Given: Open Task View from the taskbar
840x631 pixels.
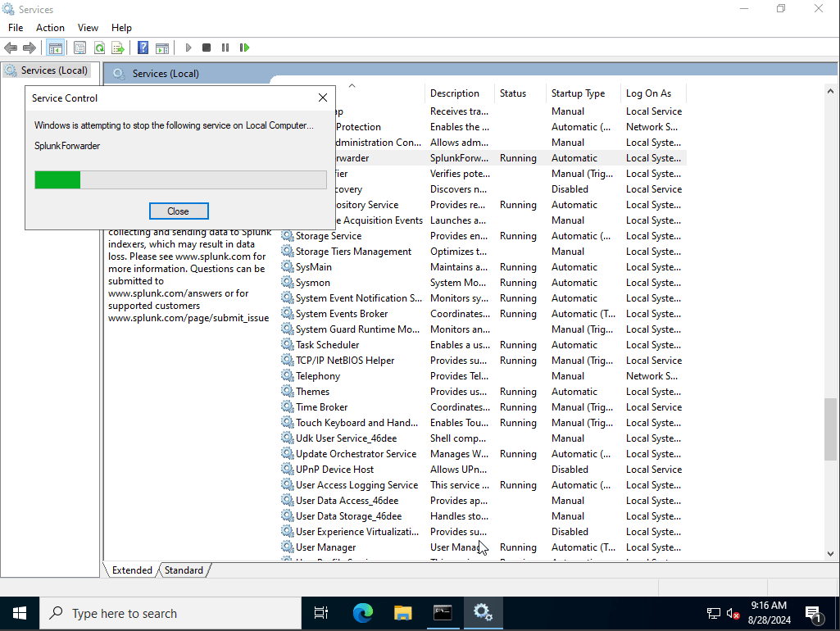Looking at the screenshot, I should click(321, 613).
